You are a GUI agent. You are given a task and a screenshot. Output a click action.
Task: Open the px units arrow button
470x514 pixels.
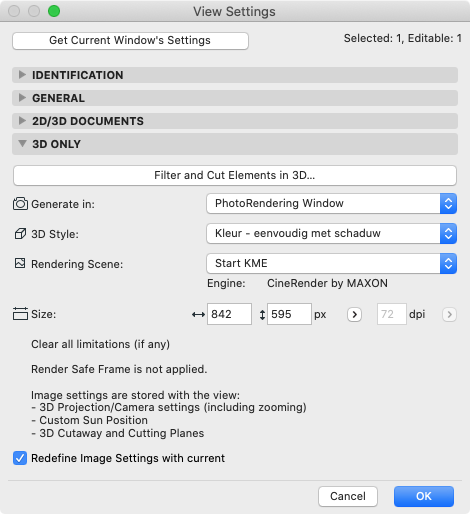tap(354, 314)
